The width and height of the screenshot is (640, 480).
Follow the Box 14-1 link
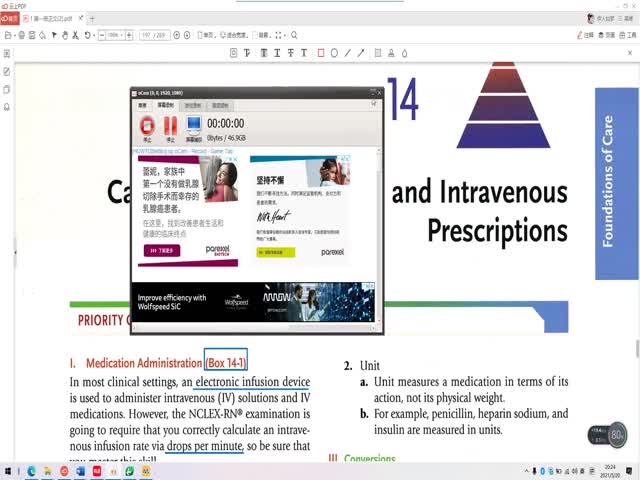point(226,362)
